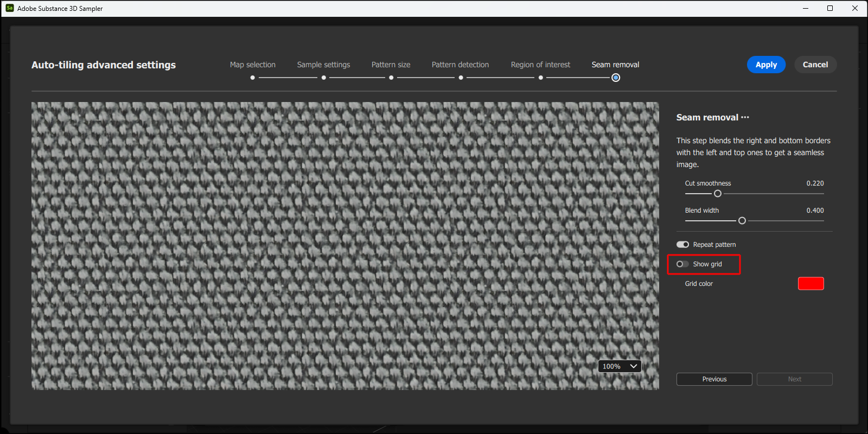The image size is (868, 434).
Task: Maximize the Substance 3D Sampler window
Action: (829, 8)
